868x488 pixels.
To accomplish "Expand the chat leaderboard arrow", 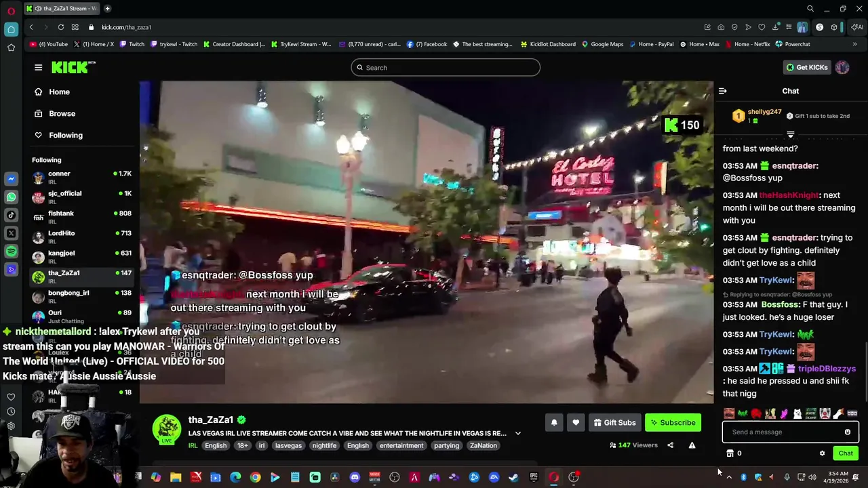I will [791, 134].
